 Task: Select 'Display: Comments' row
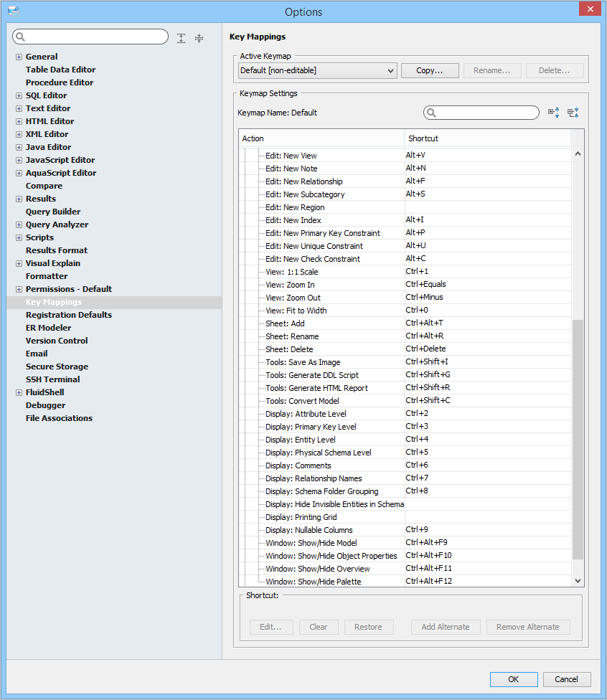pos(405,465)
